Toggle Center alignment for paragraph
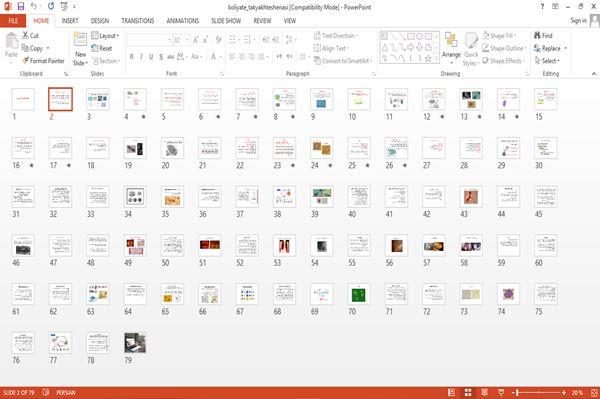The image size is (600, 399). 242,57
